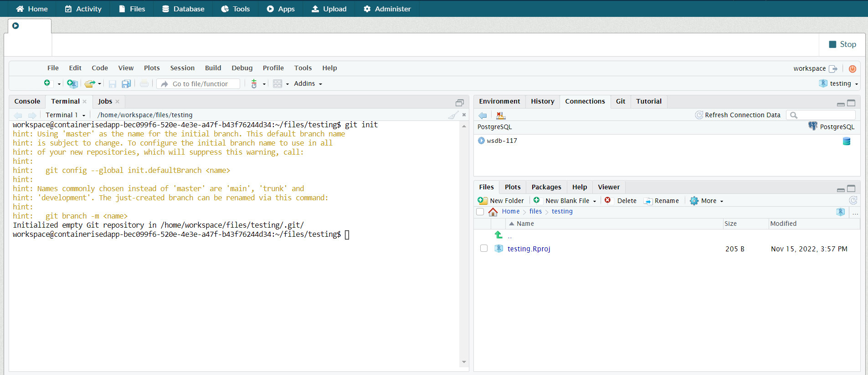Click the Stop button
The height and width of the screenshot is (375, 868).
(x=842, y=44)
